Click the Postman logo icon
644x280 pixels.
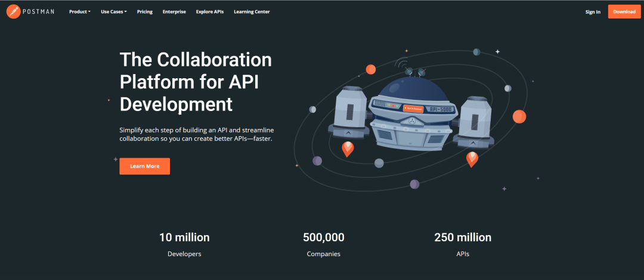pyautogui.click(x=14, y=11)
